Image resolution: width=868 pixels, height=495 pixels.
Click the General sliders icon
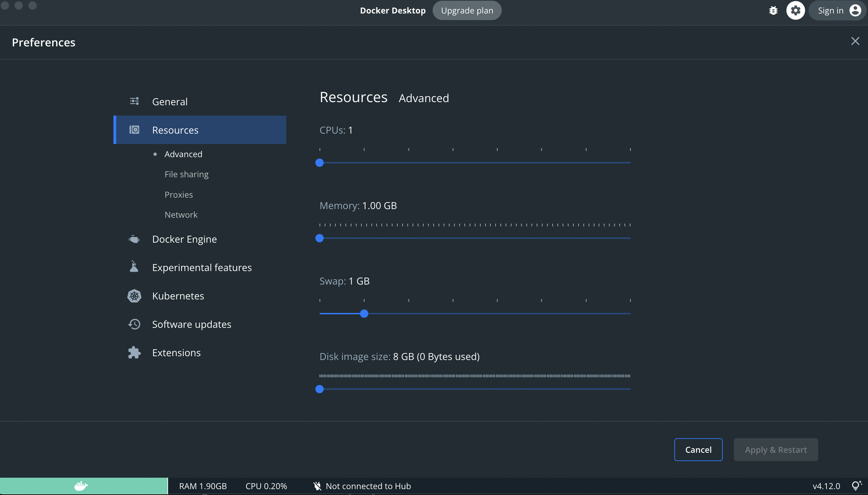point(134,101)
